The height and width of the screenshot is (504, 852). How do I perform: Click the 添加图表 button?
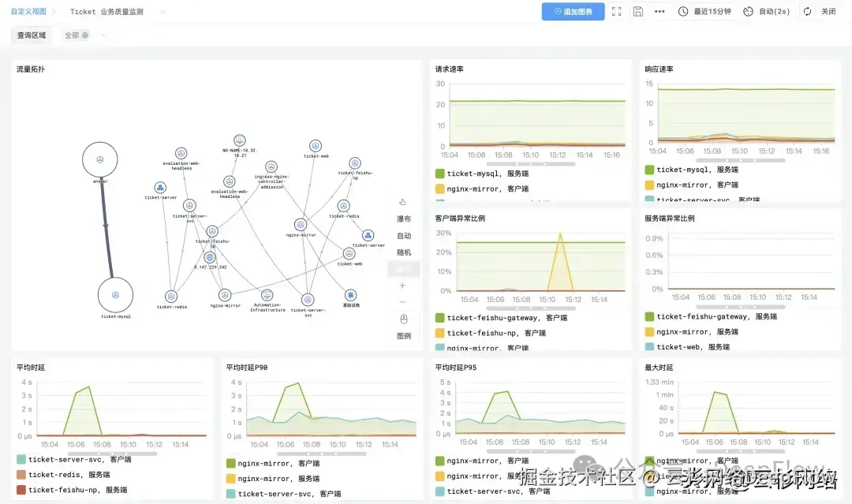click(573, 11)
